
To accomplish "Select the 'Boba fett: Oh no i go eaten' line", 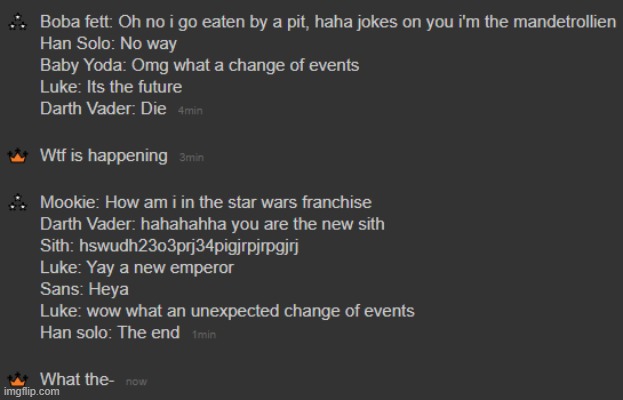I will coord(328,22).
